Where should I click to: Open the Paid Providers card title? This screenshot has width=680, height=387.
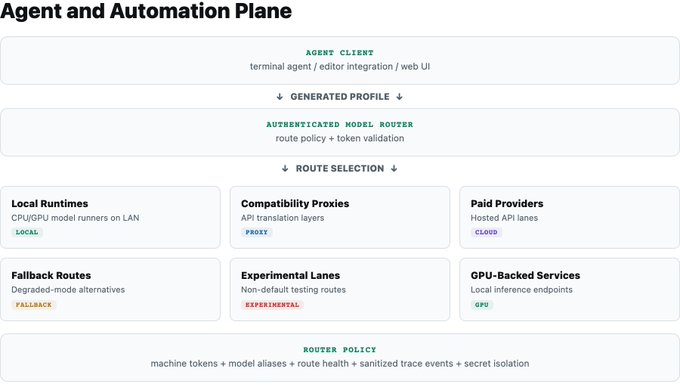click(507, 203)
